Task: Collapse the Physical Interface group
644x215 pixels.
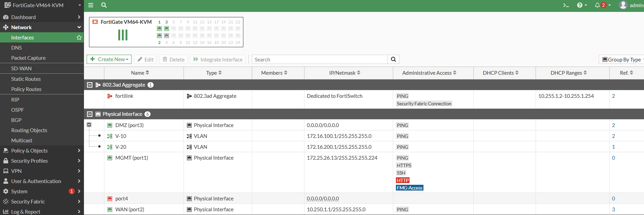Action: tap(90, 114)
